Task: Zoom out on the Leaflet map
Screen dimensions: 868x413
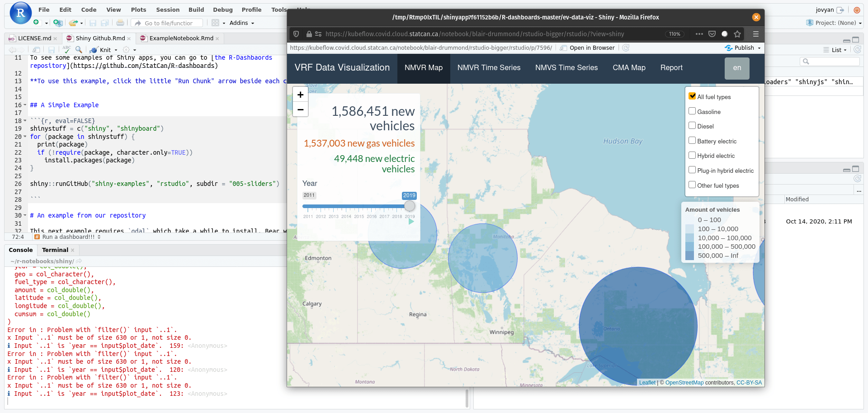Action: 300,109
